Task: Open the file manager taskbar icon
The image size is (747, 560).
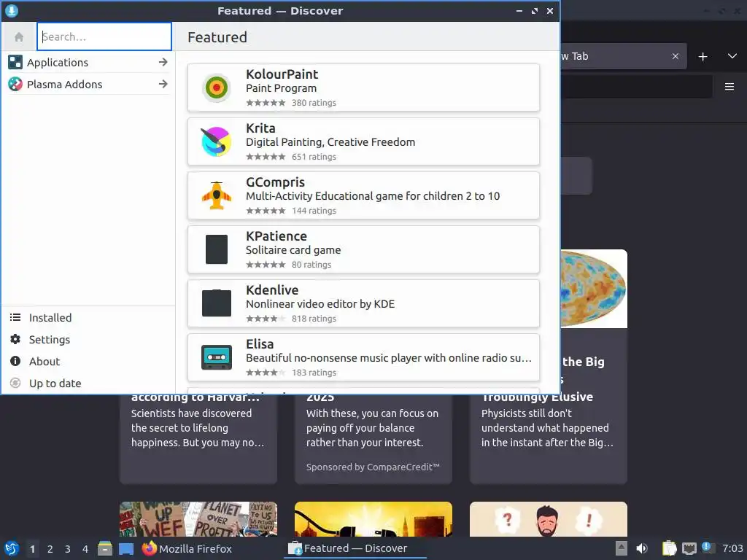Action: point(105,548)
